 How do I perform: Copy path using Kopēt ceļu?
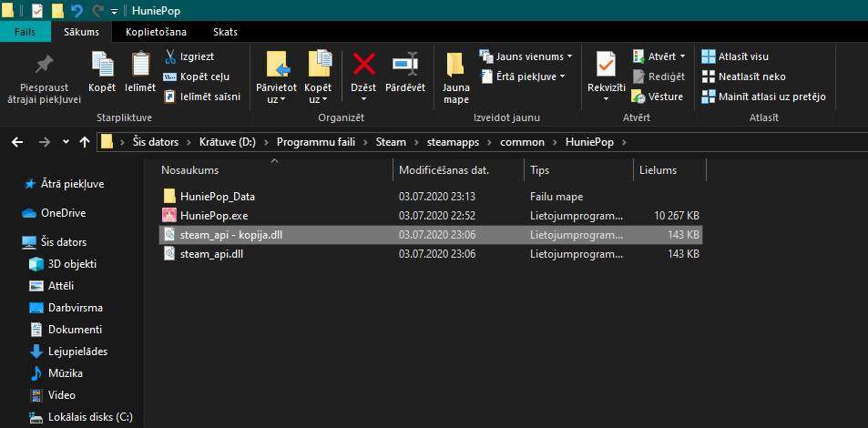click(197, 76)
